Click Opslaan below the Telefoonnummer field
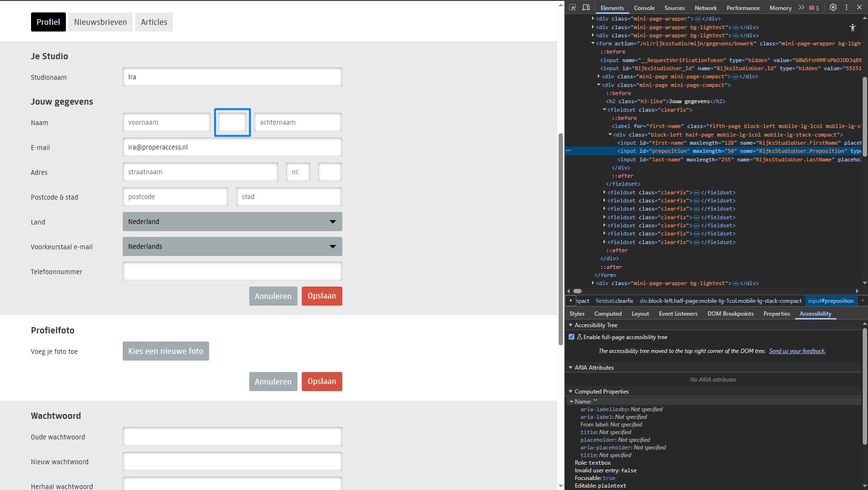Viewport: 868px width, 490px height. coord(322,296)
